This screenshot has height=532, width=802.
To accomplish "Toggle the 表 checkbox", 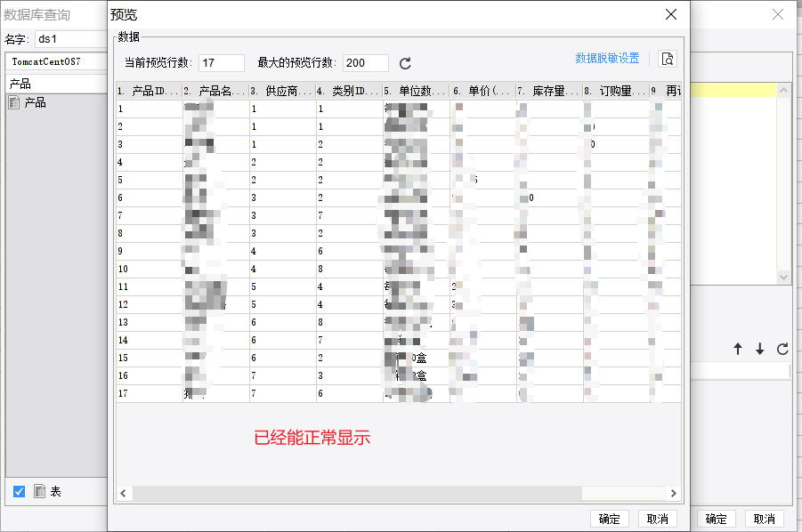I will pos(20,492).
